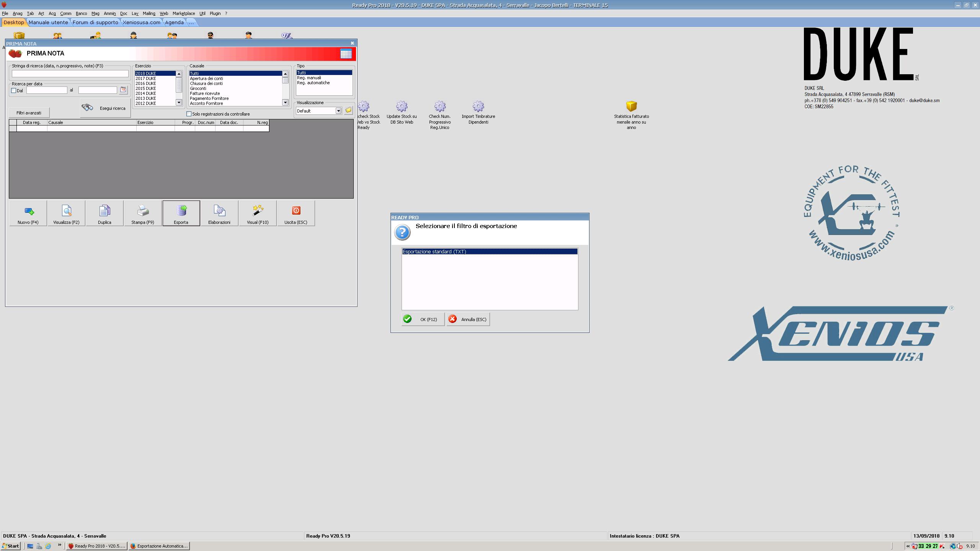
Task: Open Update Stock su DB Sito Web gear icon
Action: (402, 106)
